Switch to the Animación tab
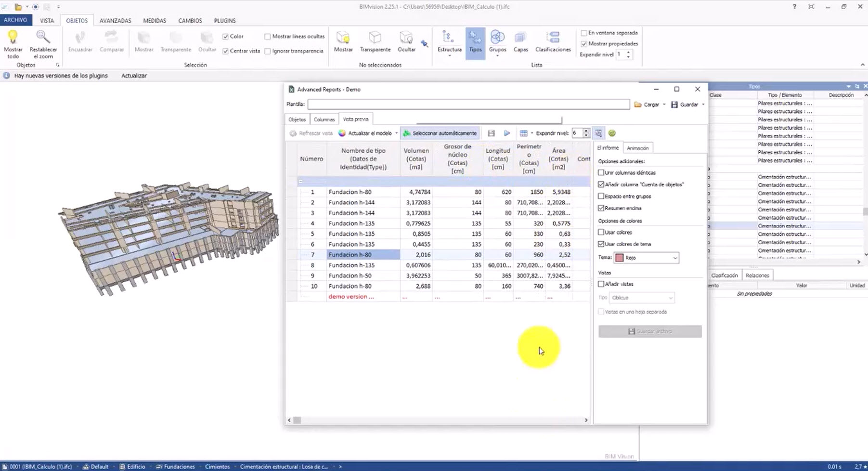The height and width of the screenshot is (471, 868). (638, 148)
